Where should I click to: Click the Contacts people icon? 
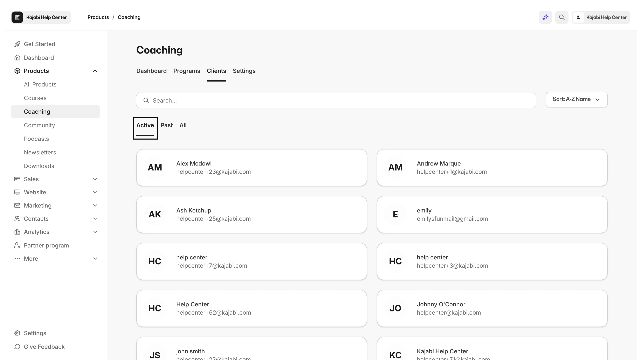click(x=17, y=218)
